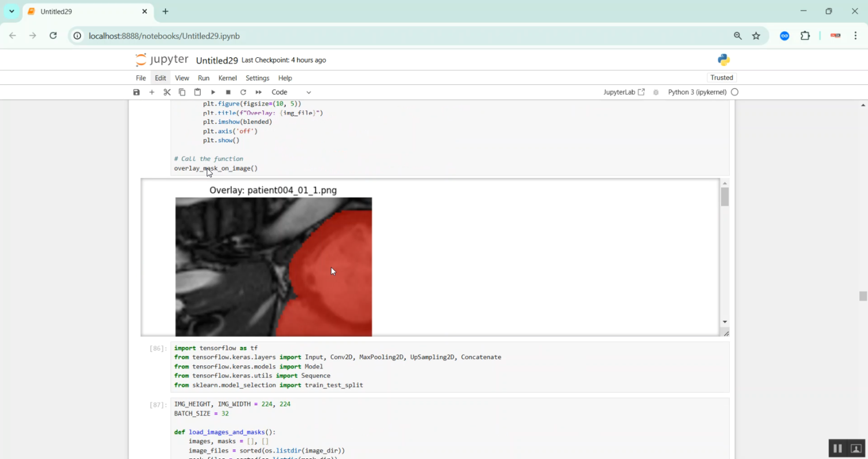868x459 pixels.
Task: Click the Overlay: patient004_01_1.png plot title
Action: [273, 190]
